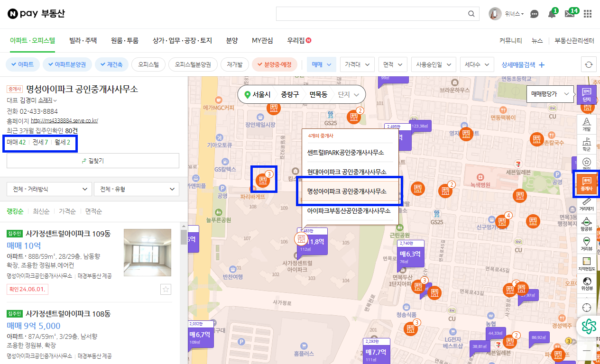Select the 학군 map tool
This screenshot has height=364, width=600.
tap(587, 144)
